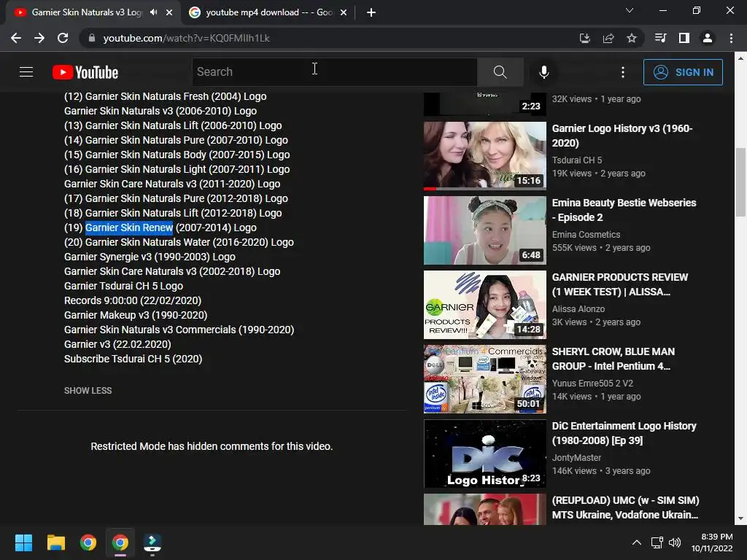Open volume tray icon
The image size is (747, 560).
pyautogui.click(x=674, y=542)
